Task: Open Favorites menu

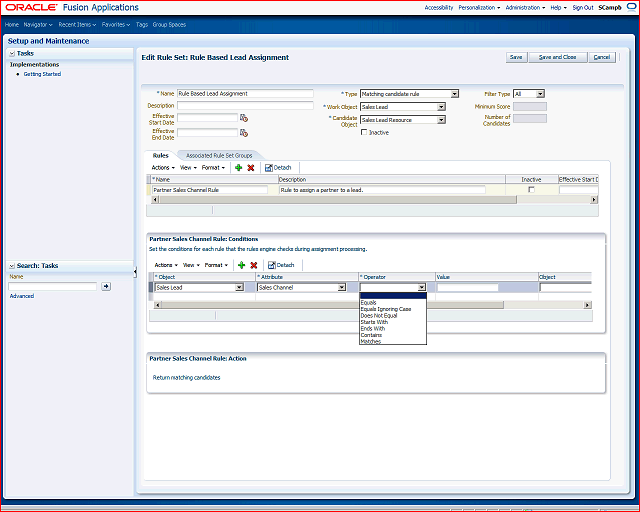Action: point(116,24)
